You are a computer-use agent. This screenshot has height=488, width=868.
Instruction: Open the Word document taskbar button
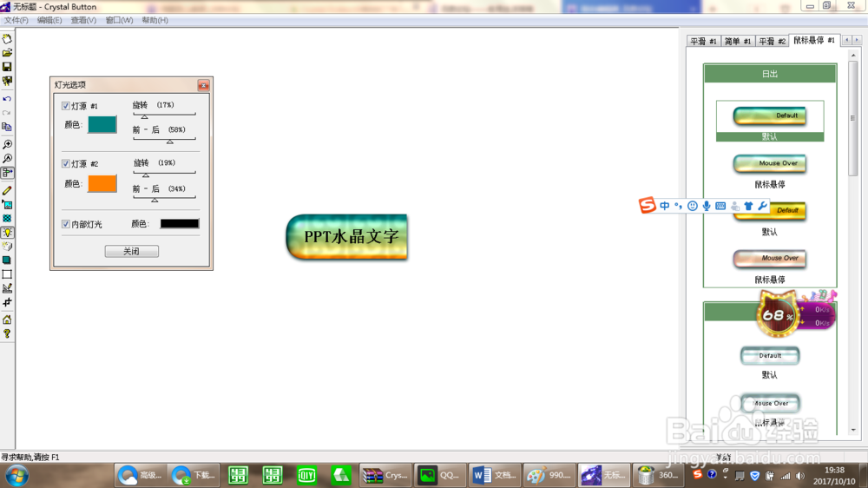tap(493, 475)
